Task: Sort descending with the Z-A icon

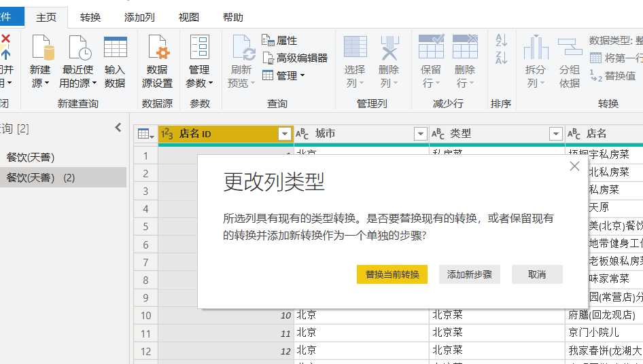Action: pos(501,58)
